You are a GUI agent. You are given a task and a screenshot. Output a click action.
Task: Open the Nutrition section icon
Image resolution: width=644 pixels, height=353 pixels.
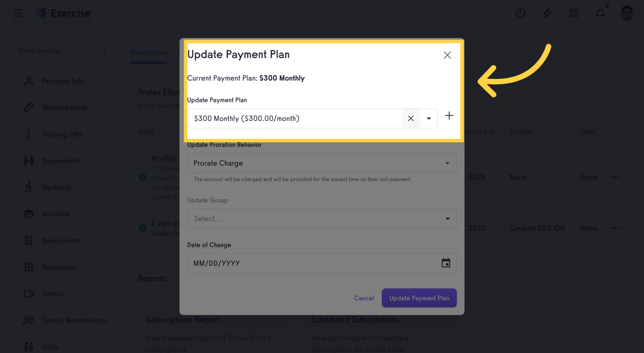click(28, 214)
